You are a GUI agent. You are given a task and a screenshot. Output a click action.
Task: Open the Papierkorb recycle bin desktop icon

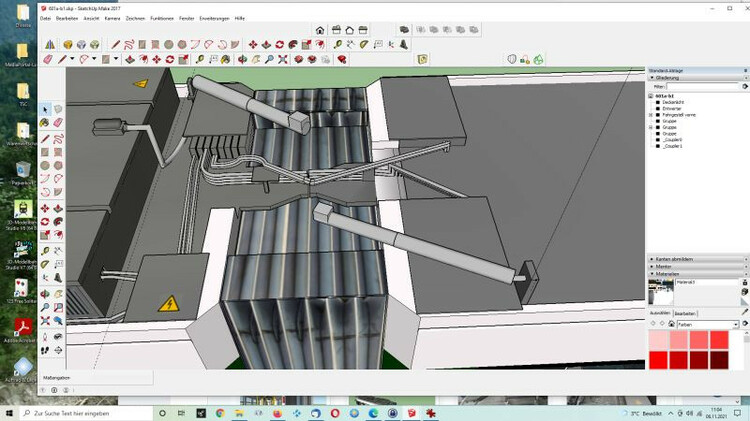pyautogui.click(x=22, y=173)
